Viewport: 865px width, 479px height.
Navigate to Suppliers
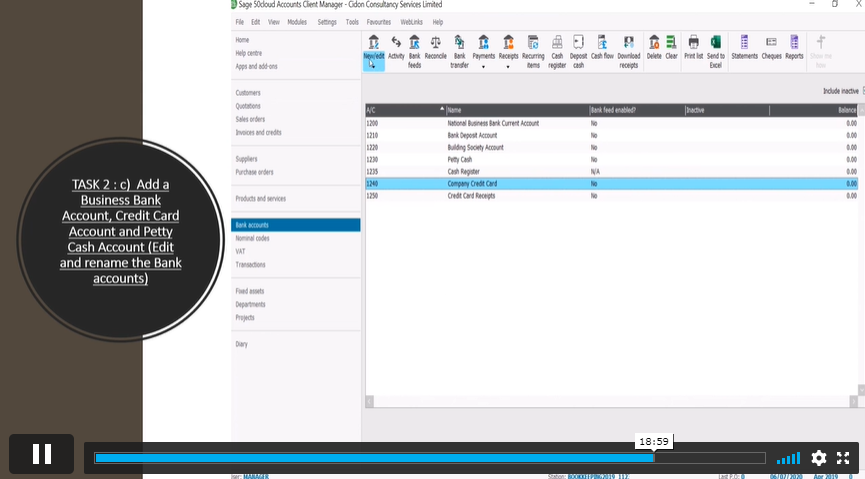point(246,159)
